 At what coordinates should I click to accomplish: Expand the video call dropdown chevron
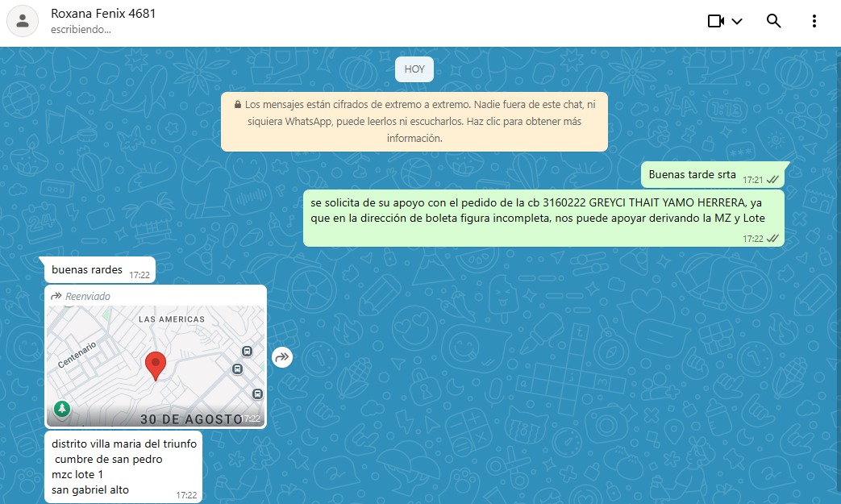(737, 22)
